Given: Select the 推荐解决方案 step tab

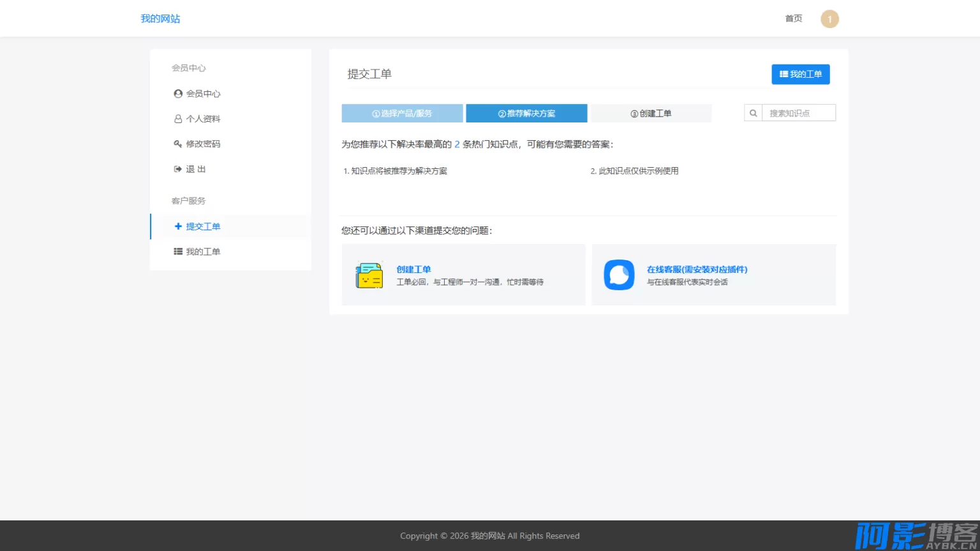Looking at the screenshot, I should coord(526,114).
